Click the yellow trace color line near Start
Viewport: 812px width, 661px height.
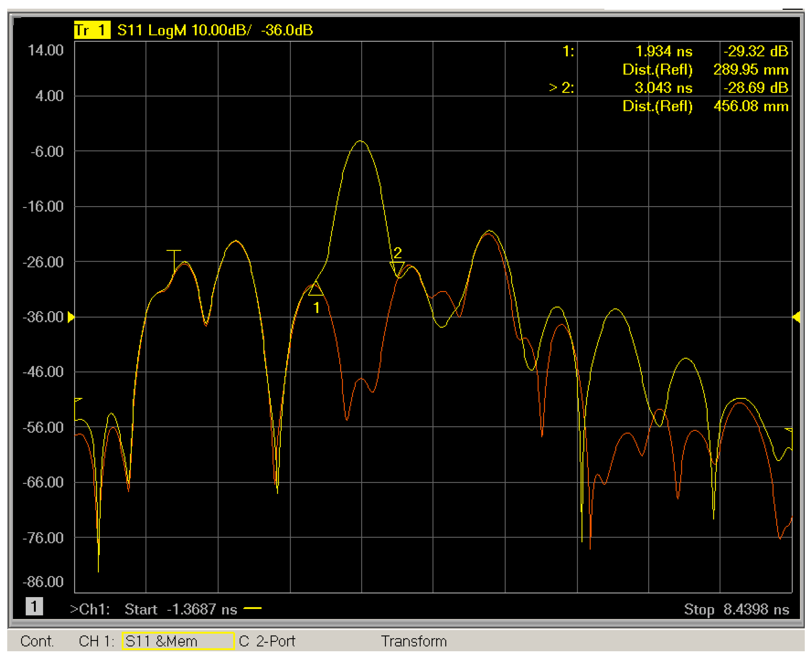click(252, 608)
